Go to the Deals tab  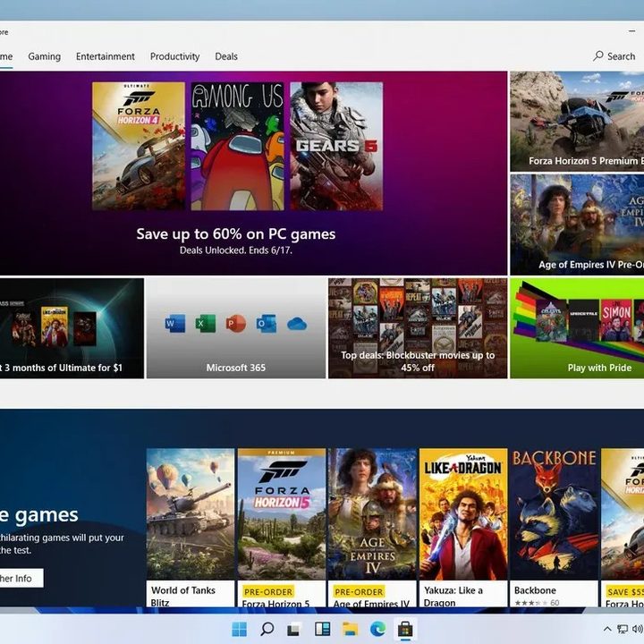pos(226,56)
